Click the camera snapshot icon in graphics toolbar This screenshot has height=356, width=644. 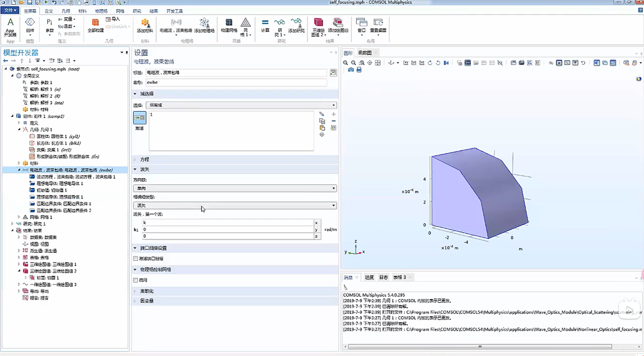coord(351,70)
